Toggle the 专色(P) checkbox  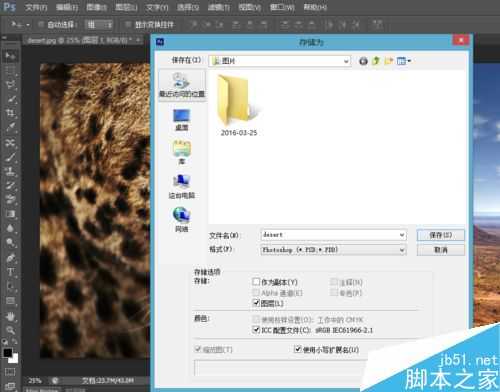[x=334, y=293]
